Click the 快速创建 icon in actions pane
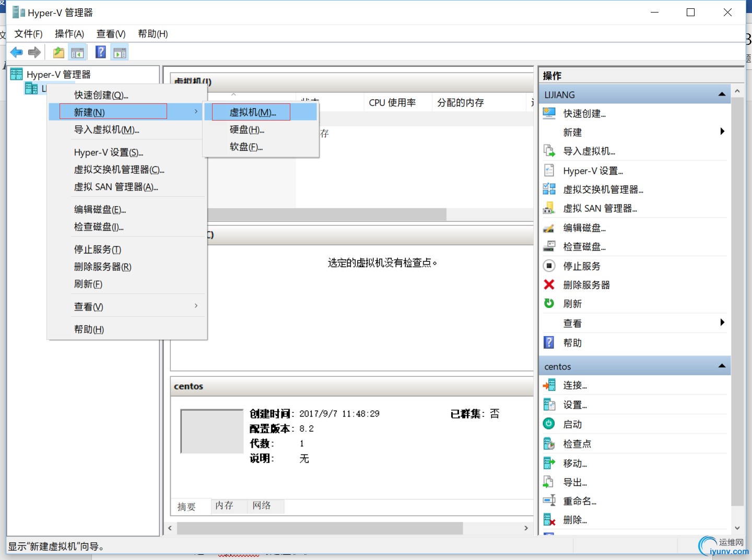 (549, 113)
